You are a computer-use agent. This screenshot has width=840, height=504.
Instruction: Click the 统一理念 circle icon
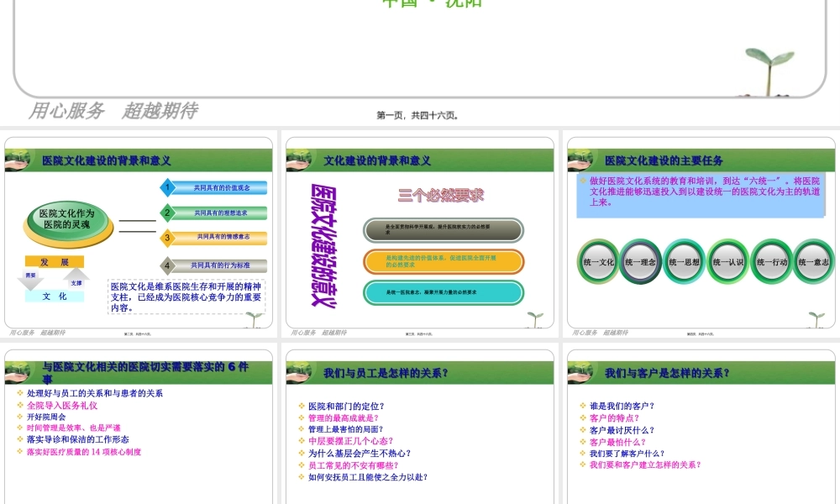click(640, 261)
